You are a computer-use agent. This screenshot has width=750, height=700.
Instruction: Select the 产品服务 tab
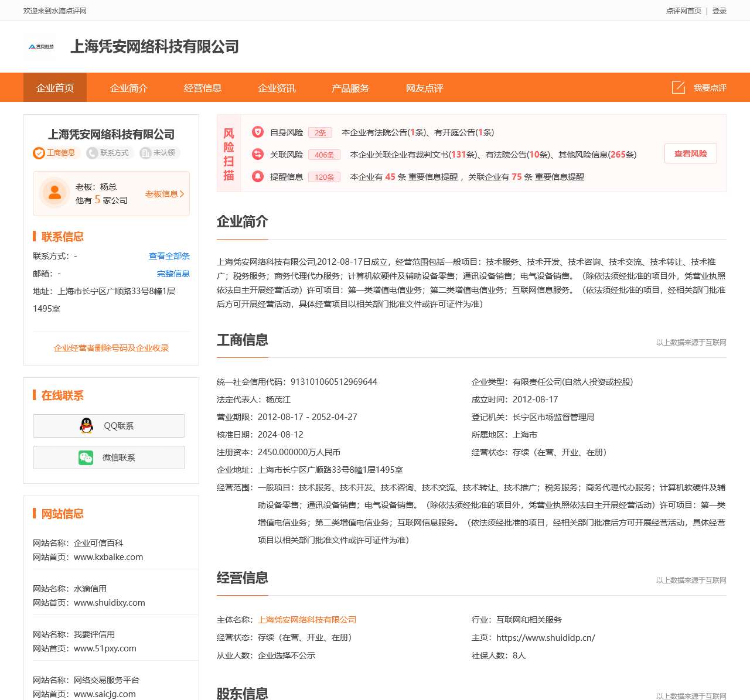[350, 88]
